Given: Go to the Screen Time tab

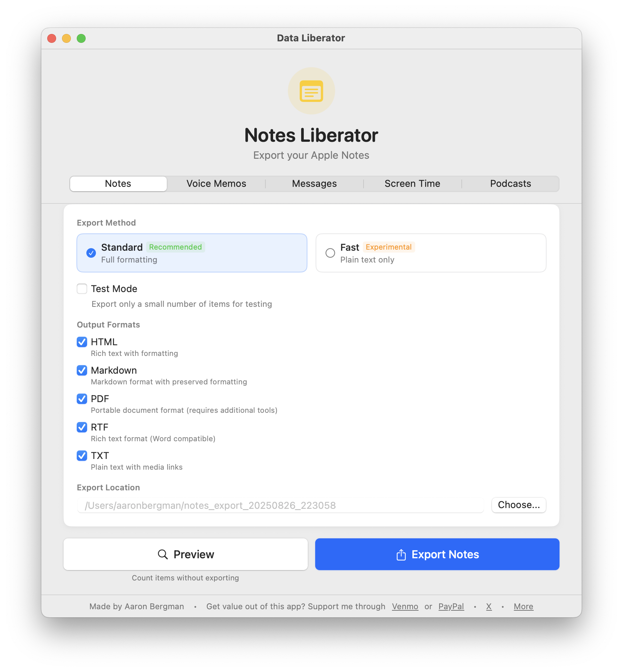Looking at the screenshot, I should coord(412,184).
